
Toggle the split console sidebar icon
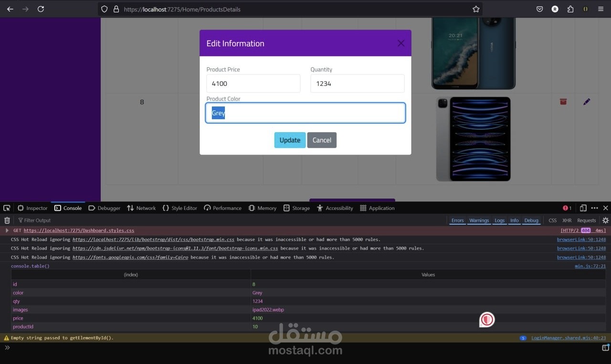[x=606, y=348]
